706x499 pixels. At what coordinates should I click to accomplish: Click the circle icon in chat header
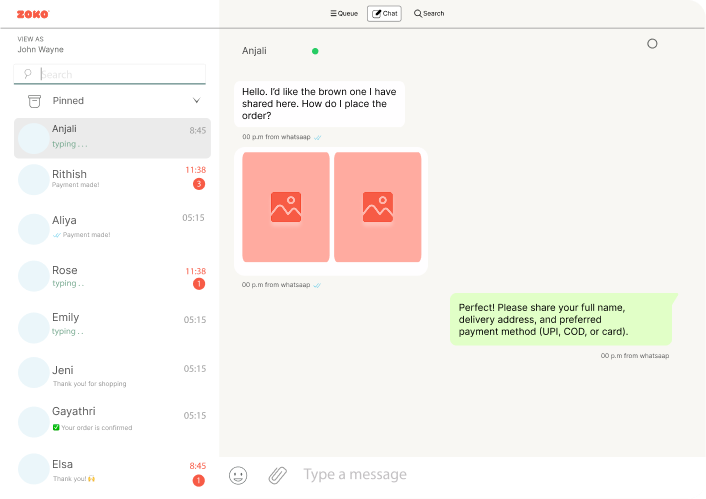[652, 44]
